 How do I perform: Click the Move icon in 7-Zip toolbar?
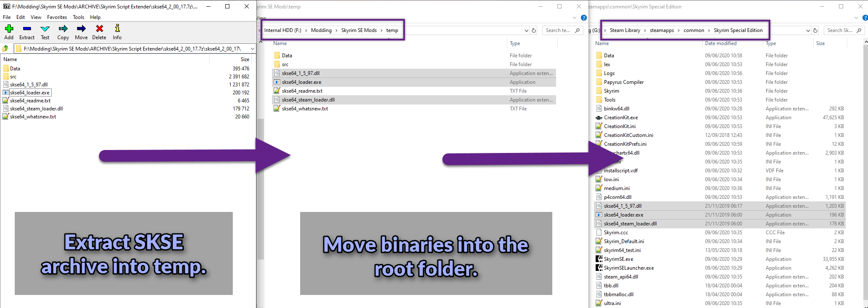pyautogui.click(x=81, y=29)
